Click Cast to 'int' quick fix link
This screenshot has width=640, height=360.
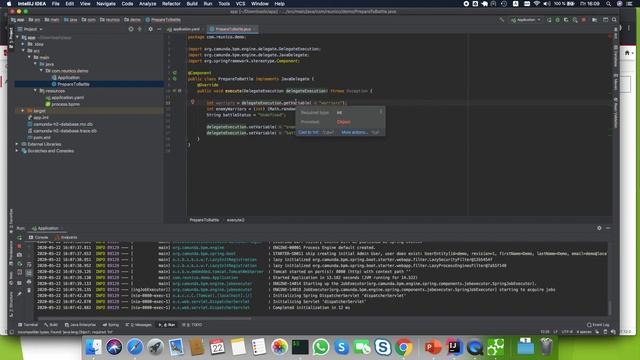pos(308,132)
